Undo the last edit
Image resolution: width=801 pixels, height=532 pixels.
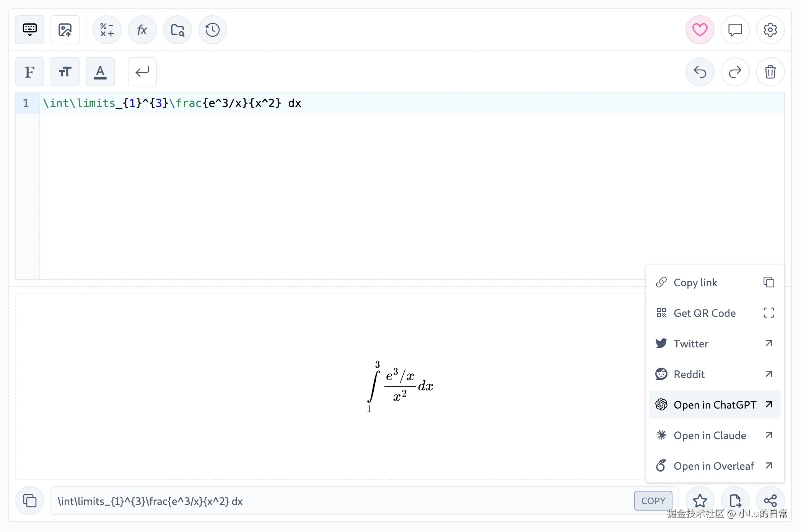point(700,72)
